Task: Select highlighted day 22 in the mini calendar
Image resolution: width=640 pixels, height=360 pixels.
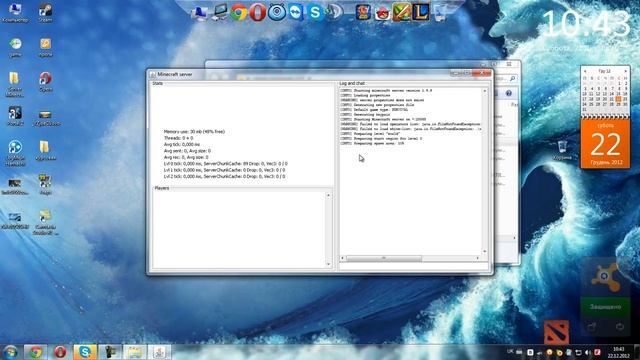Action: coord(618,99)
